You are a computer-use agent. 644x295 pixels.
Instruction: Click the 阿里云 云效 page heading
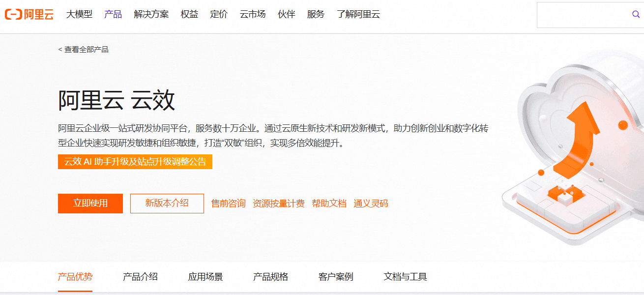pyautogui.click(x=117, y=101)
